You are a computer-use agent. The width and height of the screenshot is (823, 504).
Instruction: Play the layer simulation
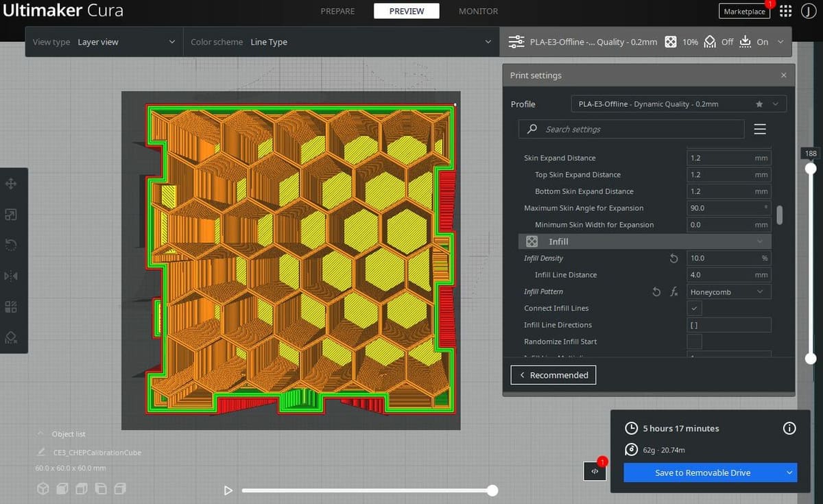point(228,490)
